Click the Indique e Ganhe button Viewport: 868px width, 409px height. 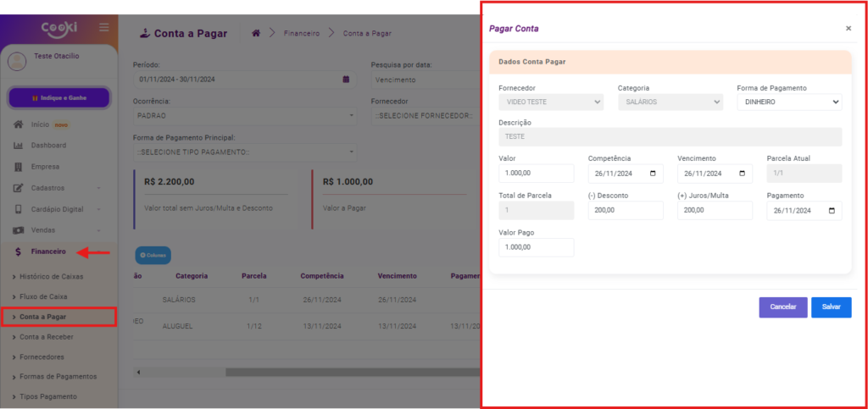point(58,97)
